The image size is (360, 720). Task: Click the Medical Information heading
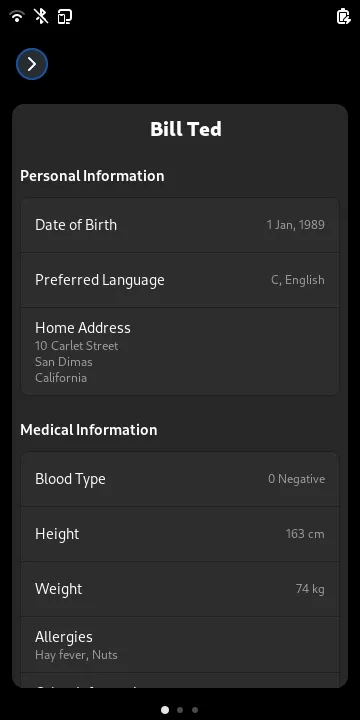89,430
